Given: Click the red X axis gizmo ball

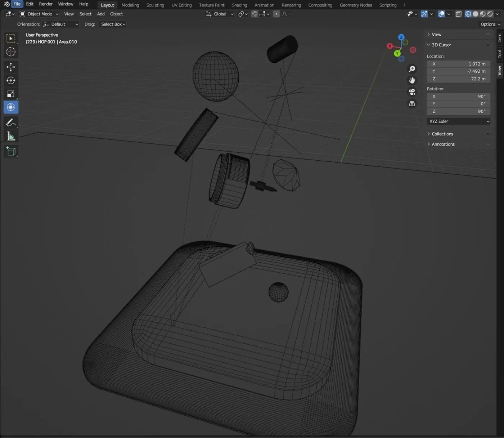Looking at the screenshot, I should point(390,46).
